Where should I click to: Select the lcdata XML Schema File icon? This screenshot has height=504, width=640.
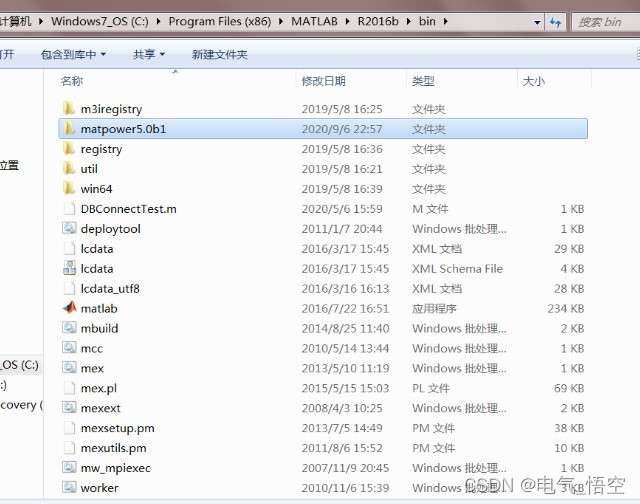tap(69, 268)
